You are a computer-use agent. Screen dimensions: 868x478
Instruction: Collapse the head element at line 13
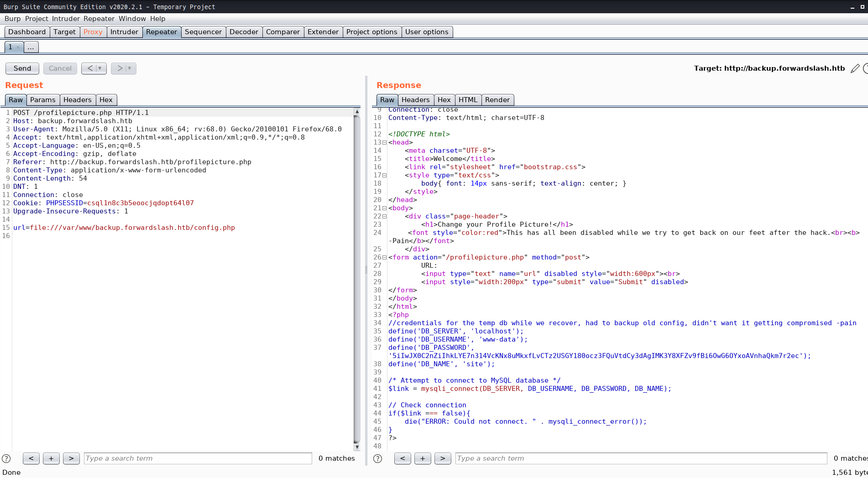coord(385,142)
